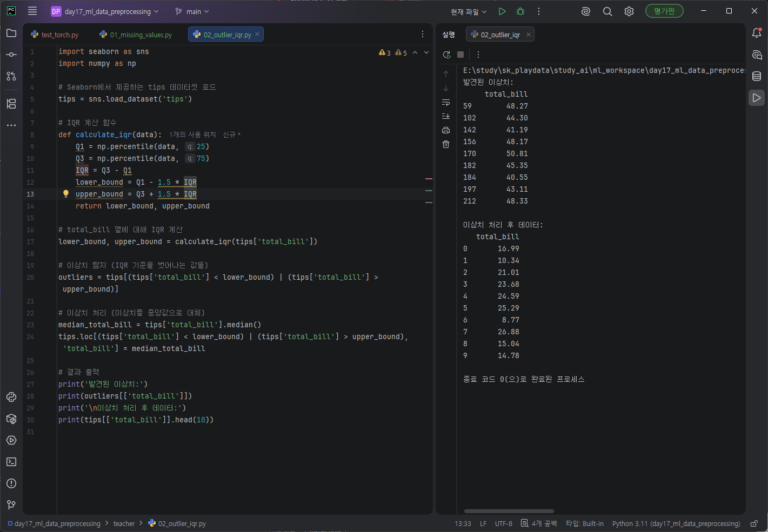
Task: Open the Commit tool window
Action: coord(11,55)
